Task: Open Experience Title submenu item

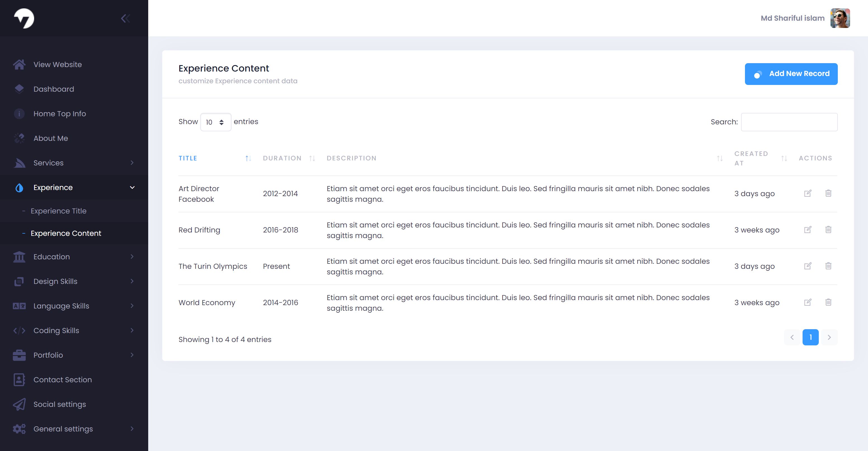Action: (x=59, y=211)
